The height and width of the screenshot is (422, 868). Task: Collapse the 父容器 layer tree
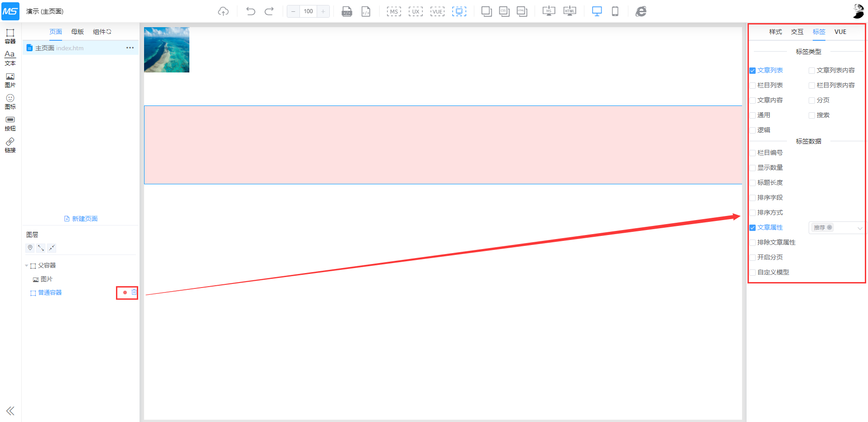coord(27,266)
